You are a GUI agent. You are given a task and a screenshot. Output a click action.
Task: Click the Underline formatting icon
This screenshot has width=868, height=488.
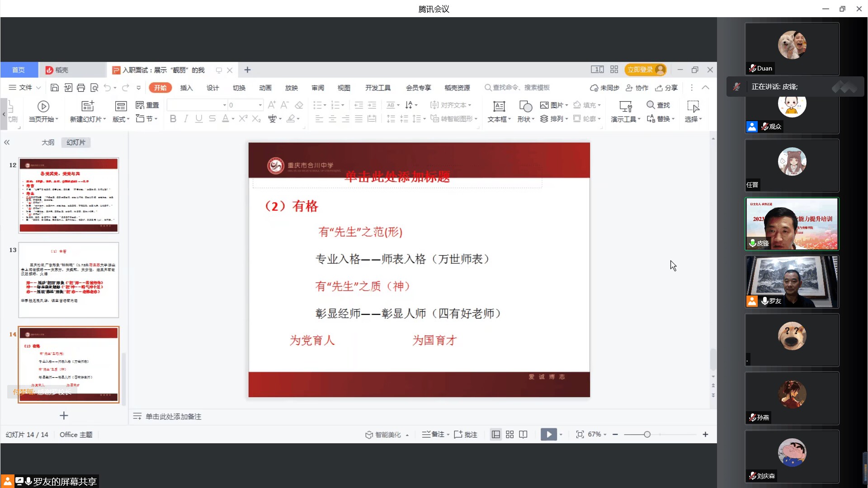pyautogui.click(x=199, y=119)
